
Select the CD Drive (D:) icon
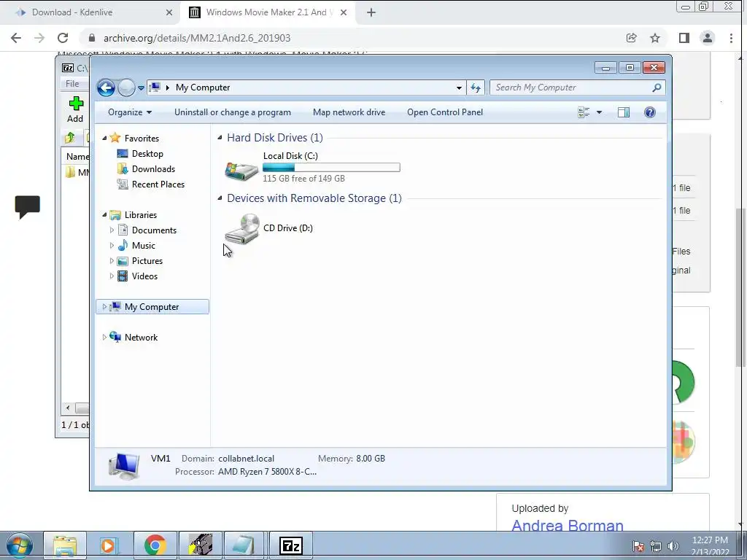(242, 229)
